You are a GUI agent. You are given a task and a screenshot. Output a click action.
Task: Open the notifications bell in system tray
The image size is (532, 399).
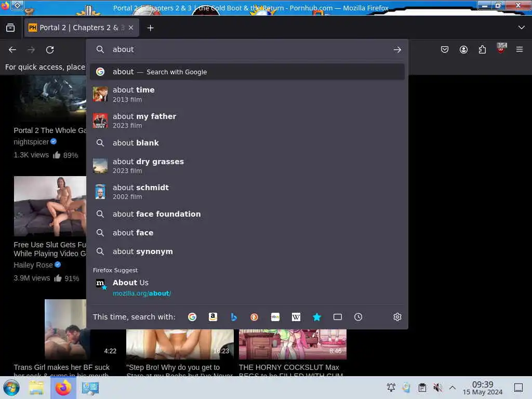pos(391,388)
